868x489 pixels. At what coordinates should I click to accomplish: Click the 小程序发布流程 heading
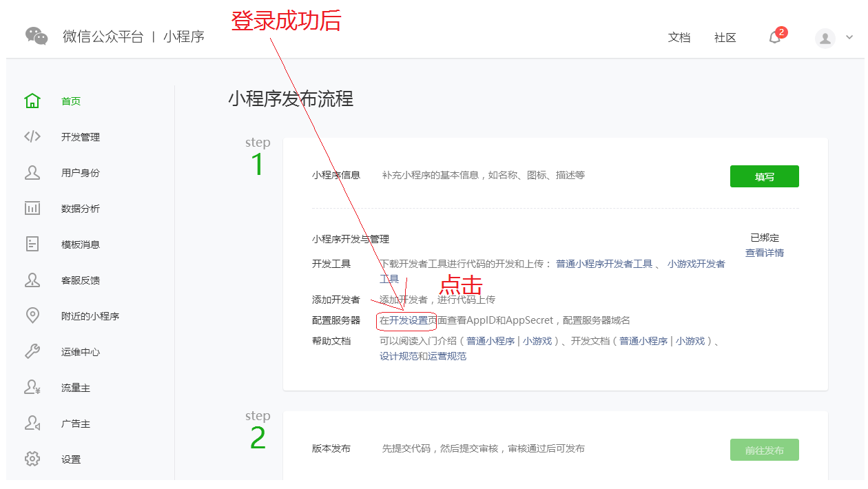coord(291,98)
